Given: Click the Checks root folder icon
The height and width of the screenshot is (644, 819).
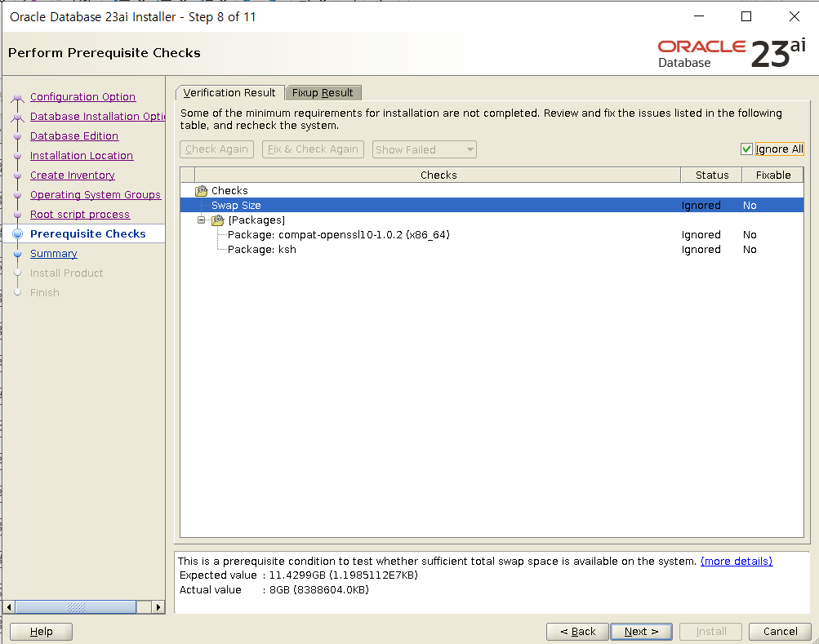Looking at the screenshot, I should pyautogui.click(x=201, y=191).
